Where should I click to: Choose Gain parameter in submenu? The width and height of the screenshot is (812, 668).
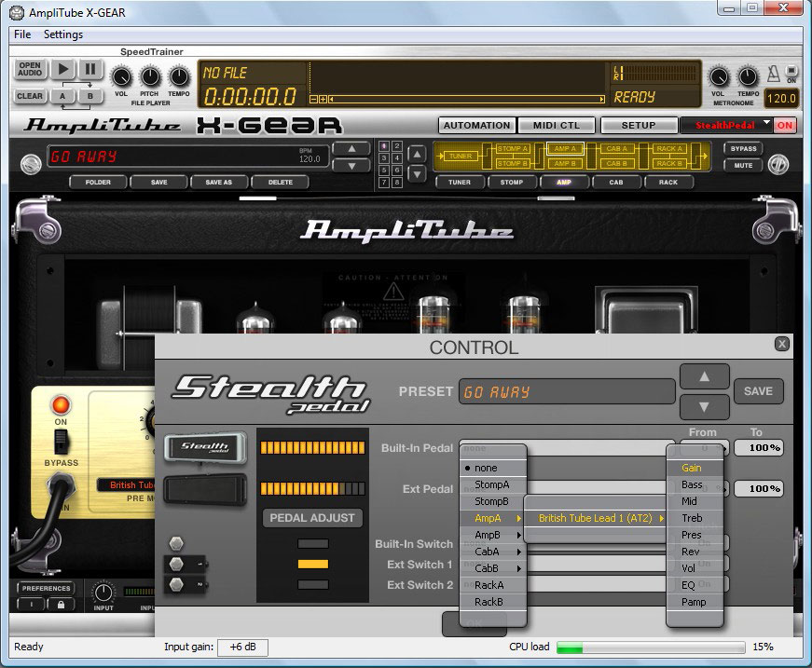[x=695, y=468]
